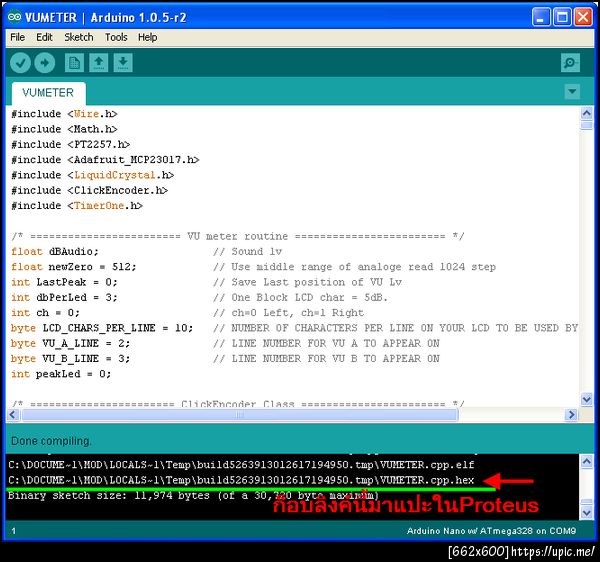Screen dimensions: 600x562
Task: Click 'byte VU_B_LINE = 3;' declaration
Action: (x=71, y=359)
